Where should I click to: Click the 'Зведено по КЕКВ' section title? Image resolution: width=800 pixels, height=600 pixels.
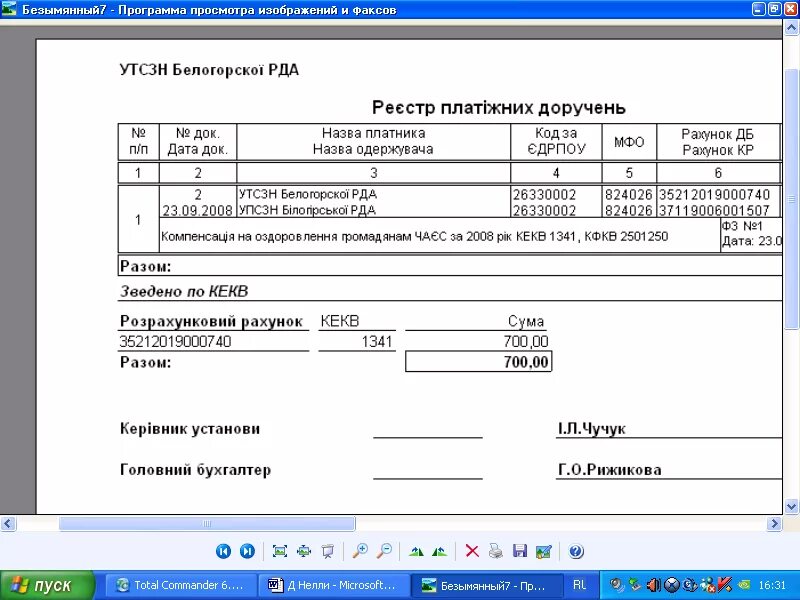(184, 291)
